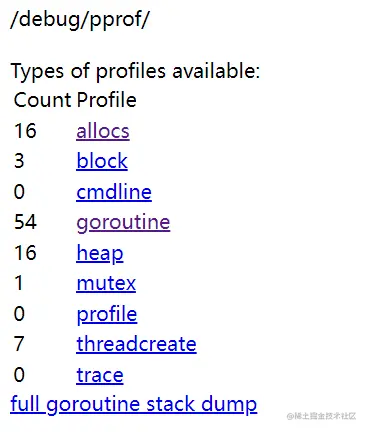This screenshot has height=432, width=368.
Task: Select the count 7 beside threadcreate
Action: 19,344
